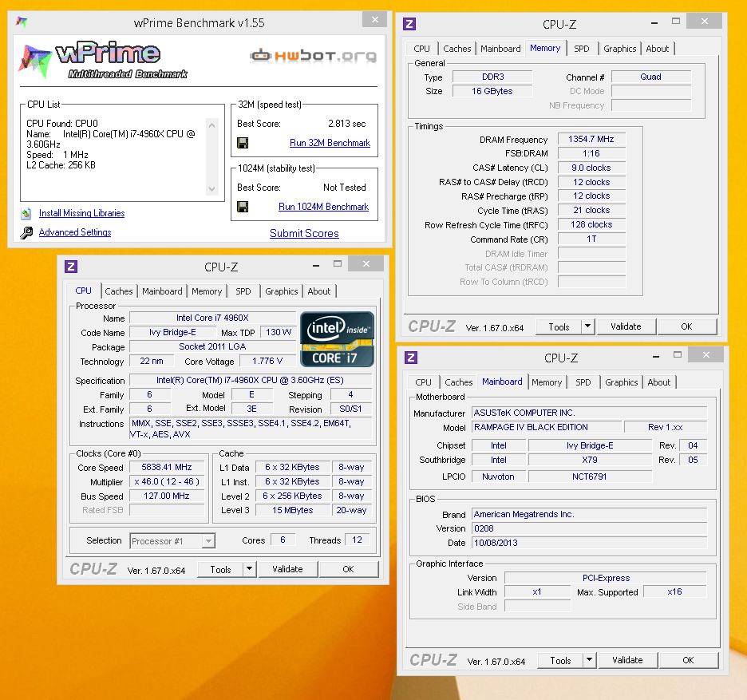This screenshot has width=747, height=700.
Task: Click Tools button in CPU tab window
Action: 220,569
